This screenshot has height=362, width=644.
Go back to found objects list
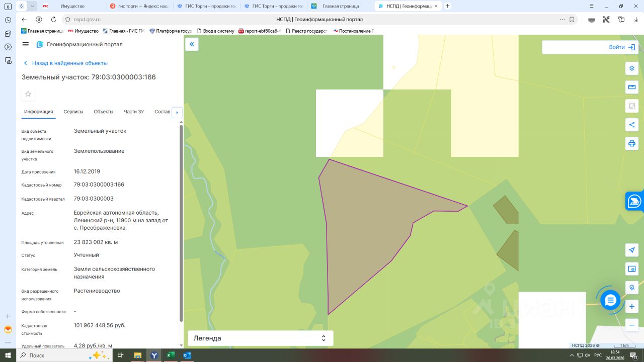click(65, 63)
